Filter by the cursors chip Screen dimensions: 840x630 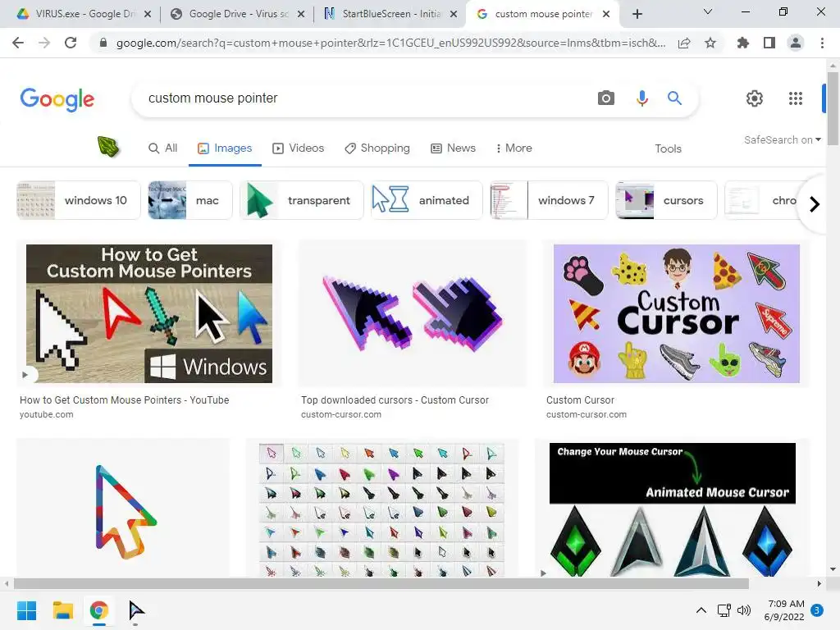pyautogui.click(x=666, y=200)
